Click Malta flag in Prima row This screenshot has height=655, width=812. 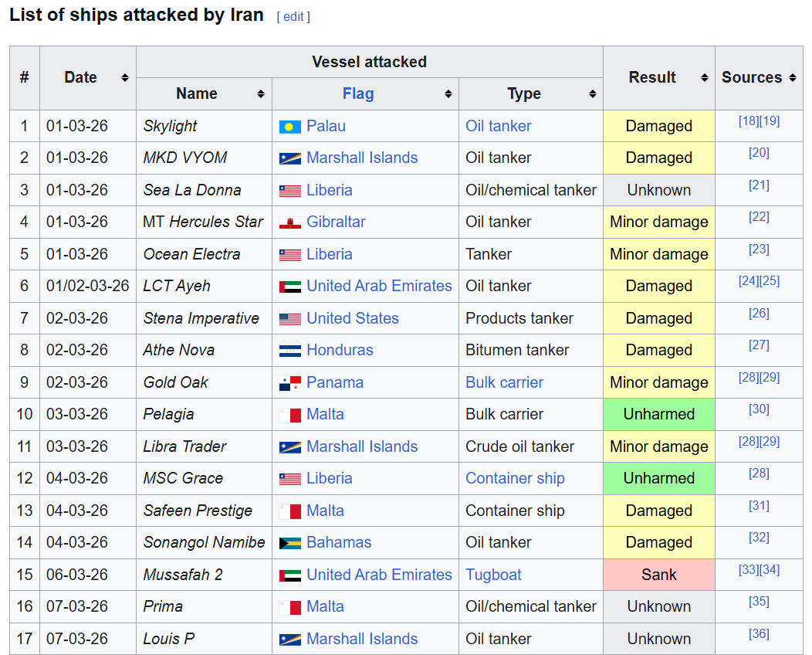pyautogui.click(x=290, y=607)
